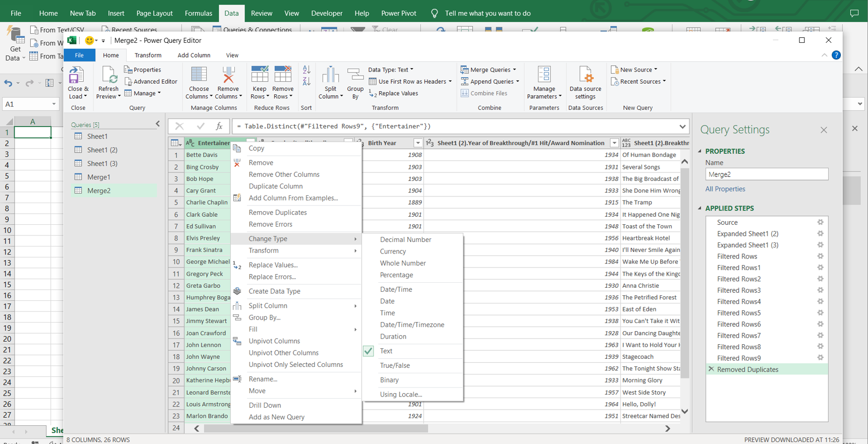Click the Replace Values ribbon button
This screenshot has height=444, width=868.
pyautogui.click(x=394, y=93)
